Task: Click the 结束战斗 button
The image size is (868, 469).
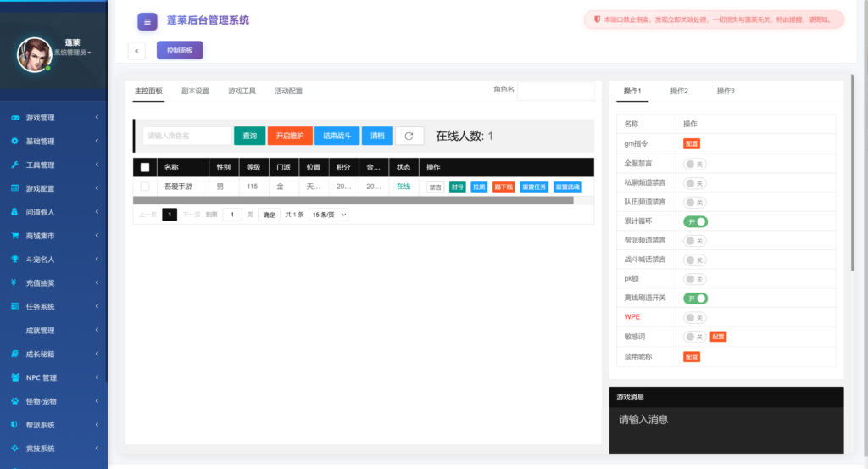Action: click(x=337, y=137)
